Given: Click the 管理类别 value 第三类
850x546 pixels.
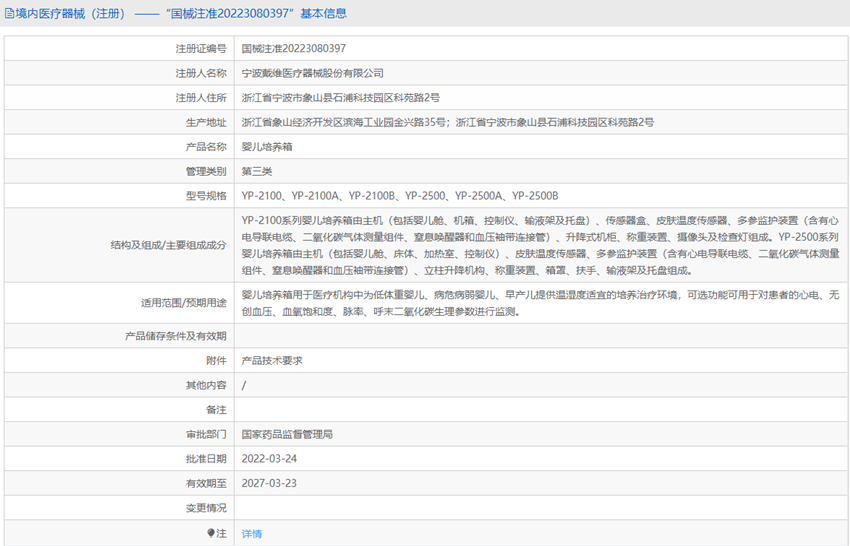Looking at the screenshot, I should tap(257, 171).
